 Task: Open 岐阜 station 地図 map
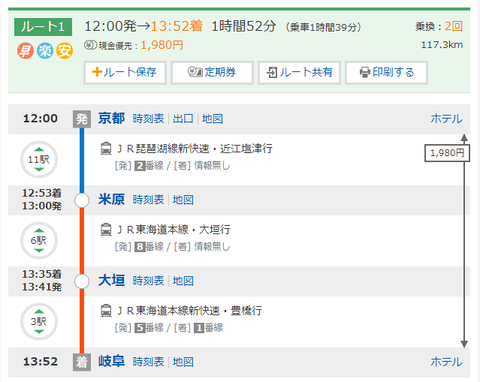[183, 362]
